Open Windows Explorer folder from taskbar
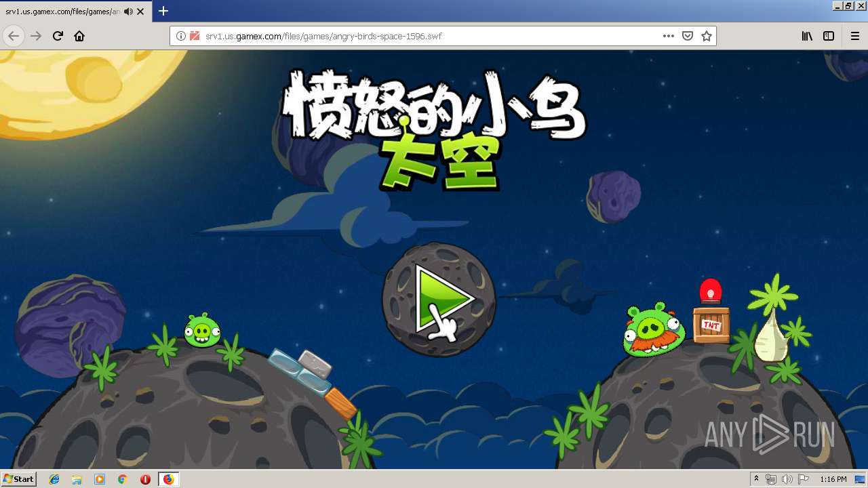Viewport: 868px width, 488px height. (77, 479)
